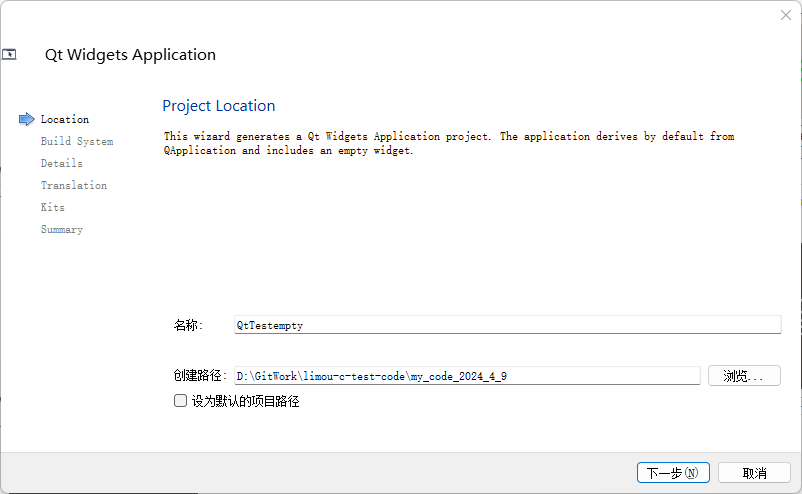Click the 下一步(N) next button

click(x=673, y=472)
